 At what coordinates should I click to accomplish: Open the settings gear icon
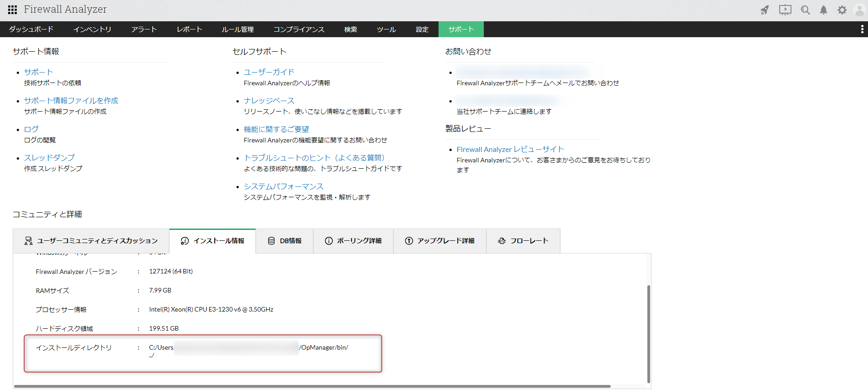842,10
